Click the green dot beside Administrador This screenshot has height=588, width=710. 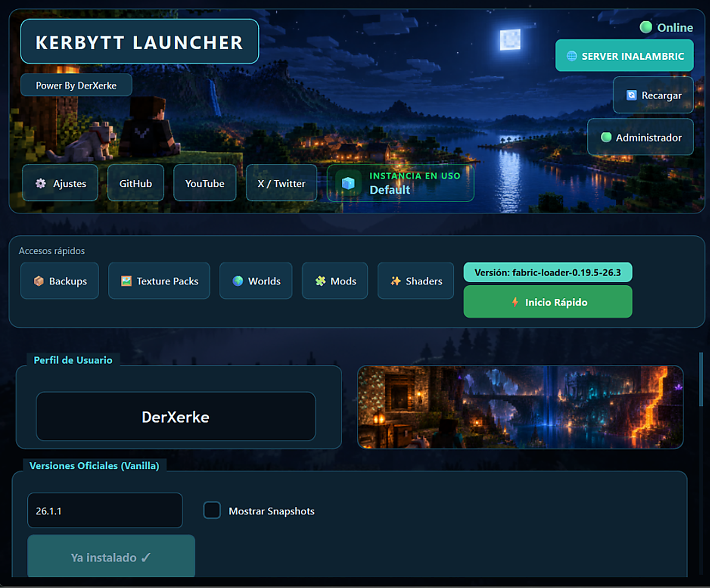coord(606,137)
